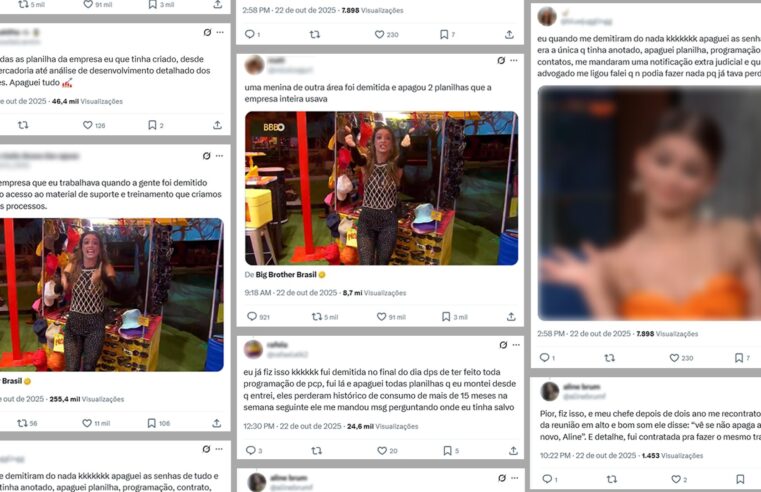
Task: Expand the three-dot menu on left planilha tweet
Action: (220, 33)
